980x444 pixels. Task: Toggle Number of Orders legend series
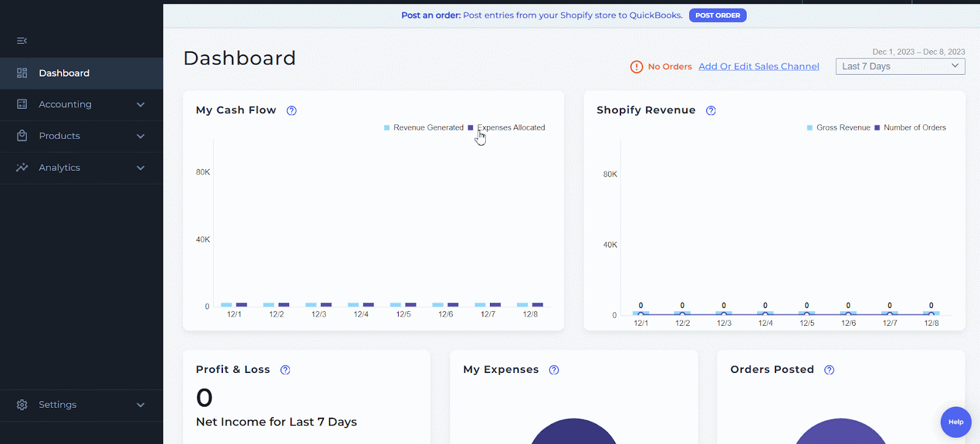click(910, 128)
